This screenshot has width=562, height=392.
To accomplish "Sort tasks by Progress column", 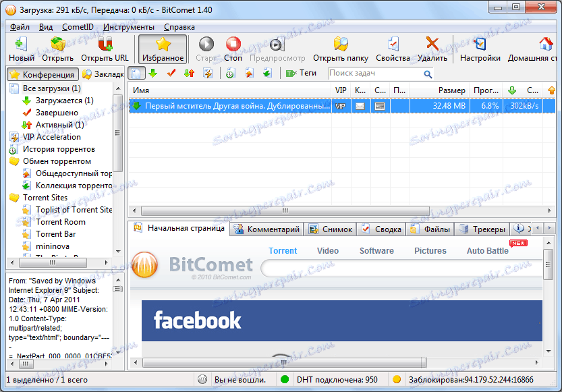I will pos(486,90).
